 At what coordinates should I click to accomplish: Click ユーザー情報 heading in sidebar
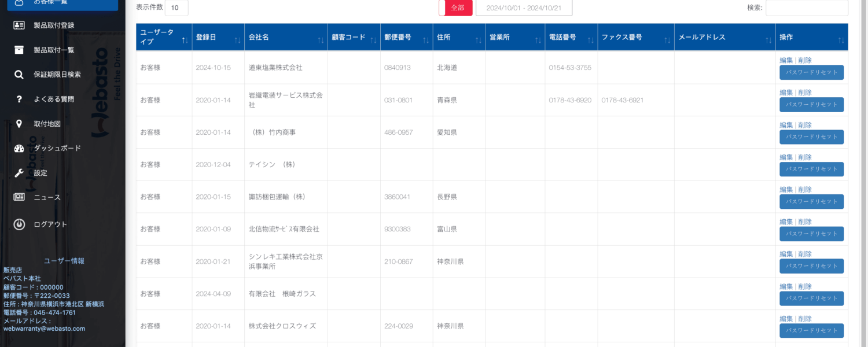pos(64,261)
